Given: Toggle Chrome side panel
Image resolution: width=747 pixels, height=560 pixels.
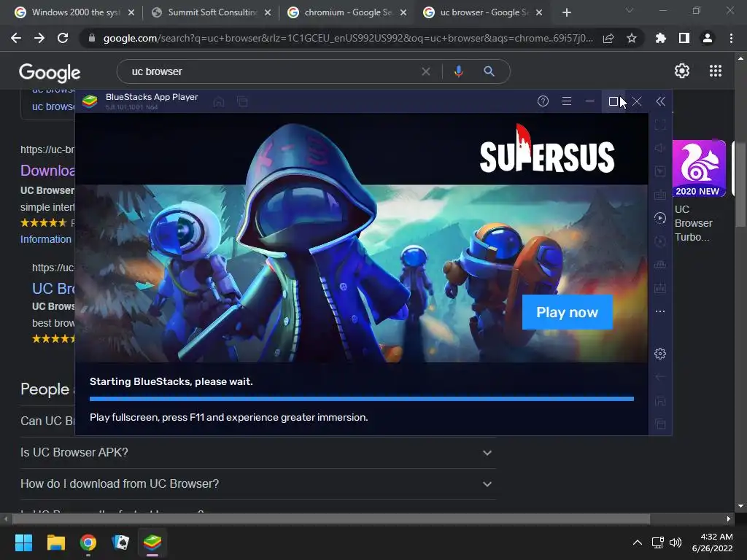Looking at the screenshot, I should 684,38.
